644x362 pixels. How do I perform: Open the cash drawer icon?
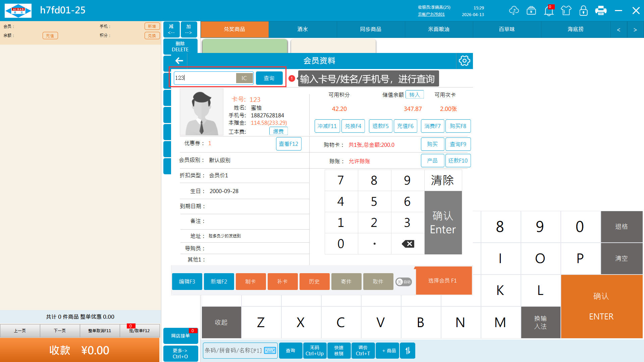tap(531, 11)
